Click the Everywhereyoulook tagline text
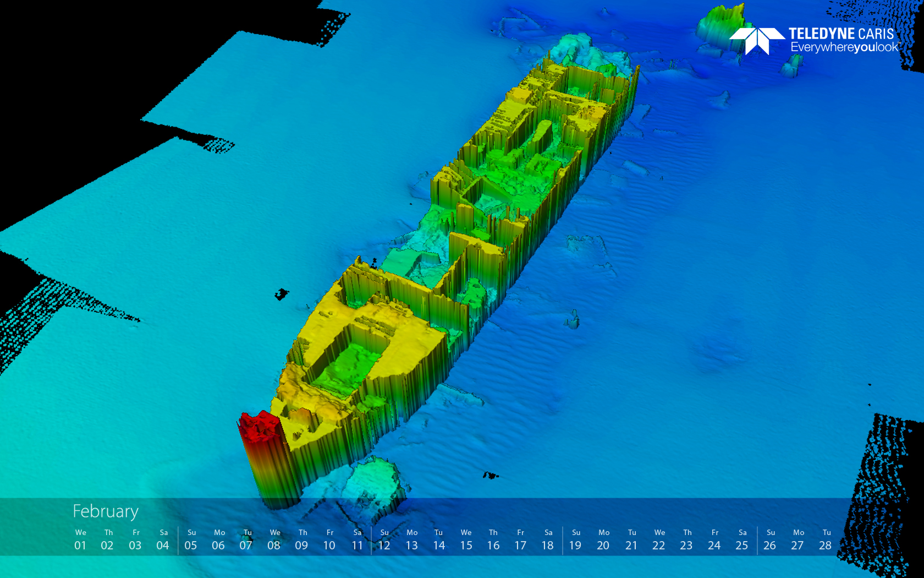The image size is (924, 578). coord(845,47)
